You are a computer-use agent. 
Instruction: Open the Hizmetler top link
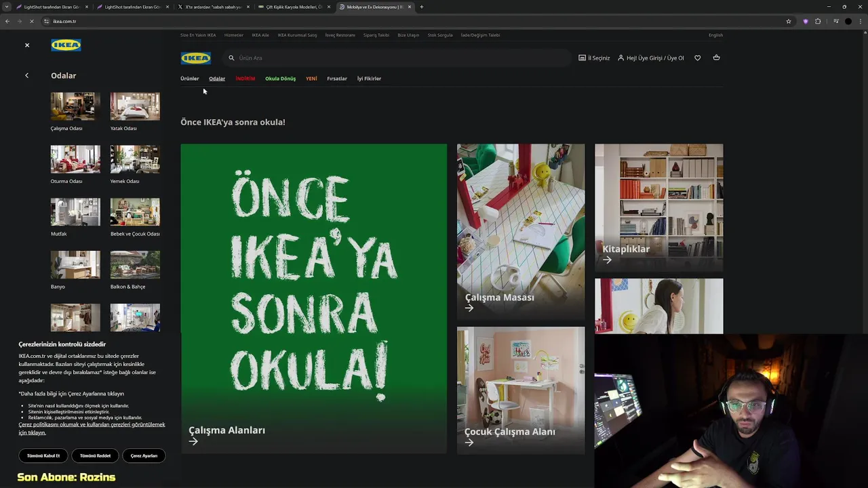point(233,35)
